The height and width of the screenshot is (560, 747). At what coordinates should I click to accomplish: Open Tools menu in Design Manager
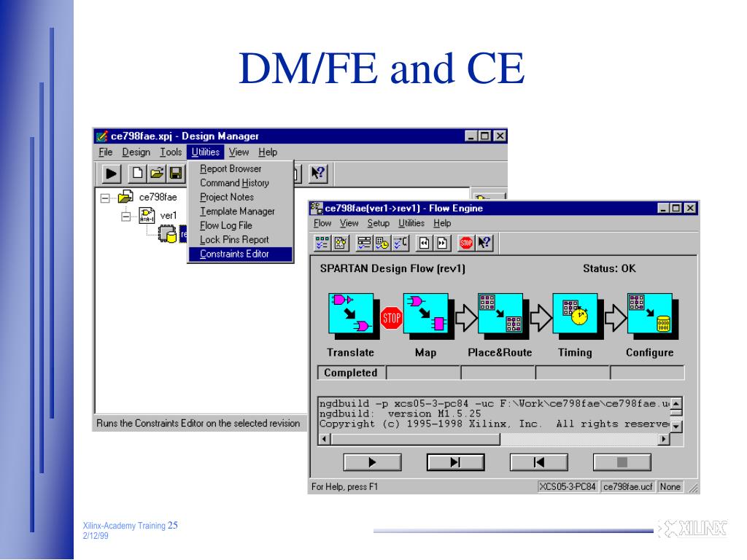[x=171, y=152]
